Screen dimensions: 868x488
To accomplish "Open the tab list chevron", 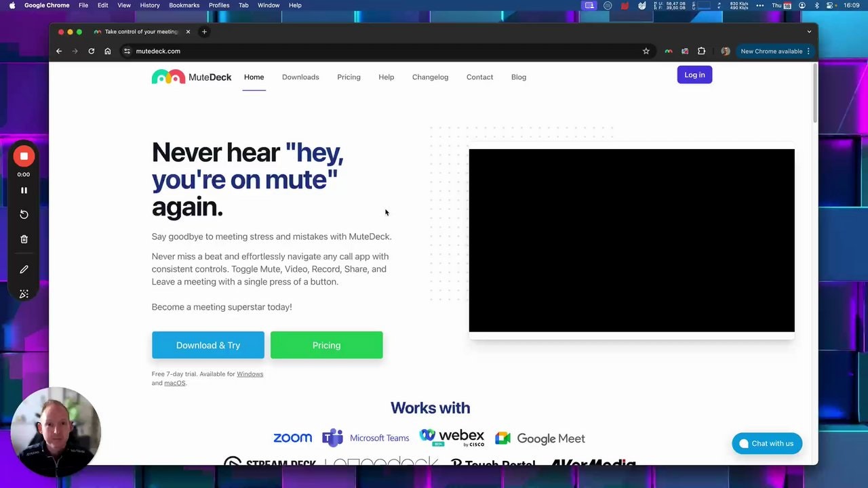I will (809, 31).
